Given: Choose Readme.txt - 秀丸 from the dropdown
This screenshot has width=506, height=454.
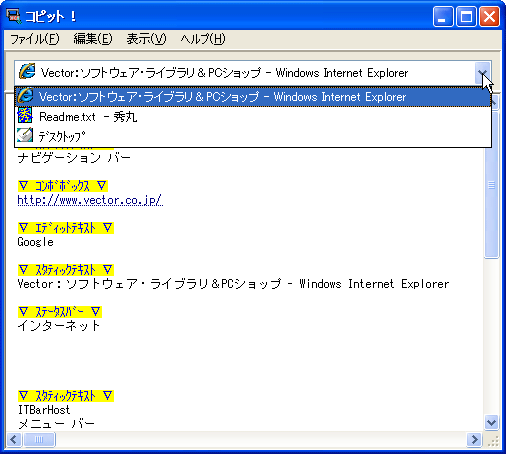Looking at the screenshot, I should coord(253,116).
